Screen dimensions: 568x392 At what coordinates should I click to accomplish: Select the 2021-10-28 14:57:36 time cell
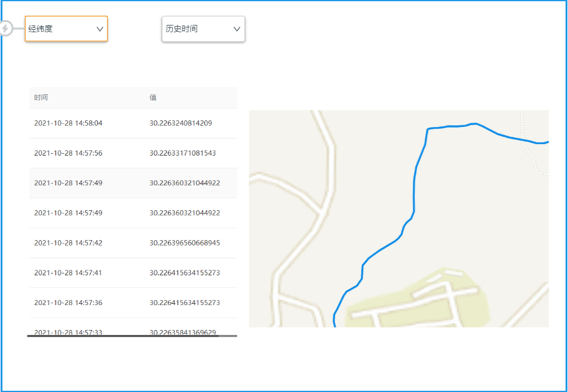click(69, 303)
